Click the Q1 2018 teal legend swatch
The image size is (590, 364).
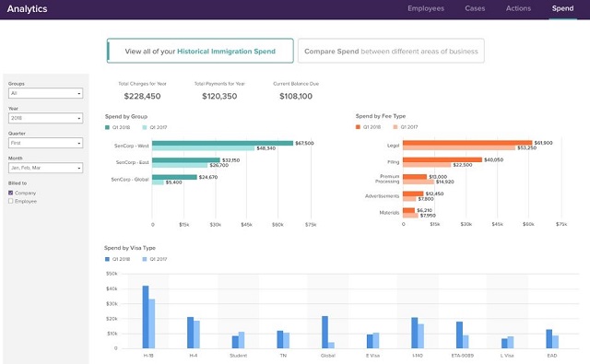pyautogui.click(x=107, y=127)
